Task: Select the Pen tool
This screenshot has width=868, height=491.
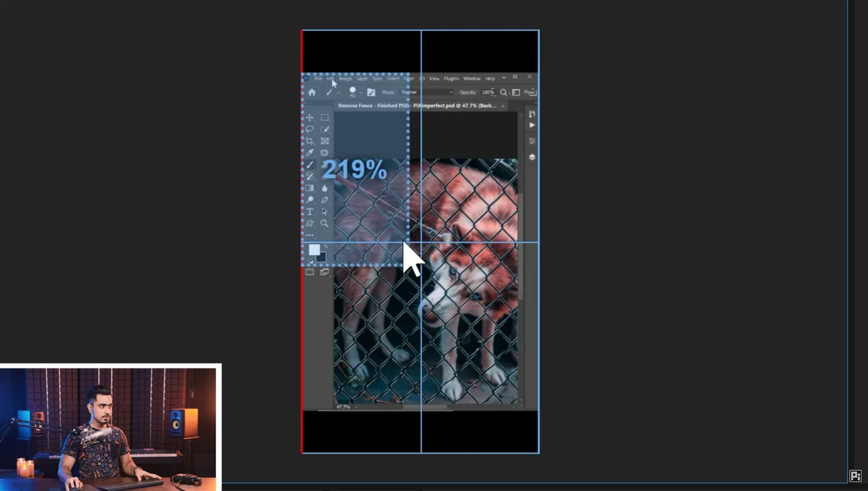Action: click(x=325, y=200)
